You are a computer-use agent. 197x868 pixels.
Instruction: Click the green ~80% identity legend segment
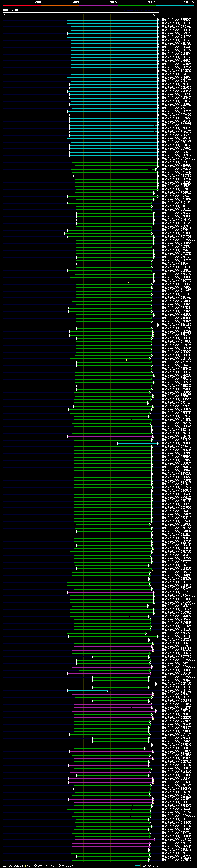[137, 6]
